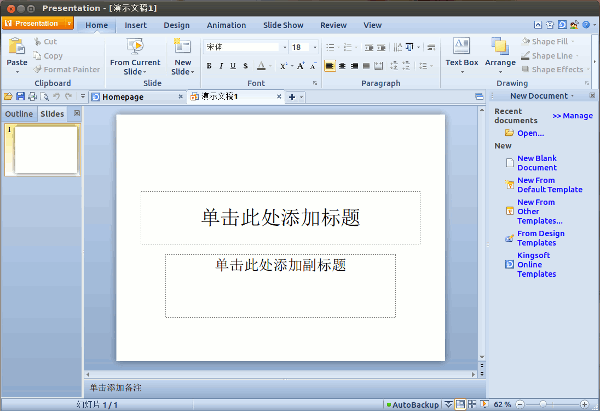
Task: Increase the paragraph indent level
Action: click(x=381, y=47)
